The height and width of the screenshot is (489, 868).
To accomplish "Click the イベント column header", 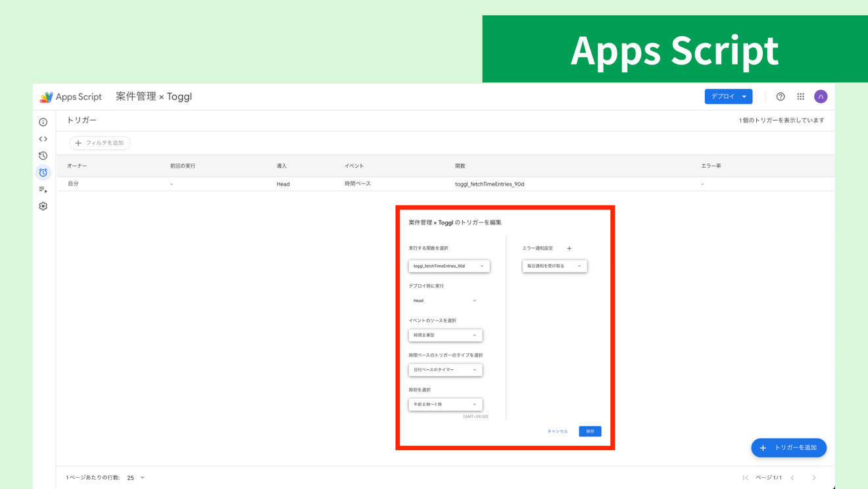I will click(354, 166).
